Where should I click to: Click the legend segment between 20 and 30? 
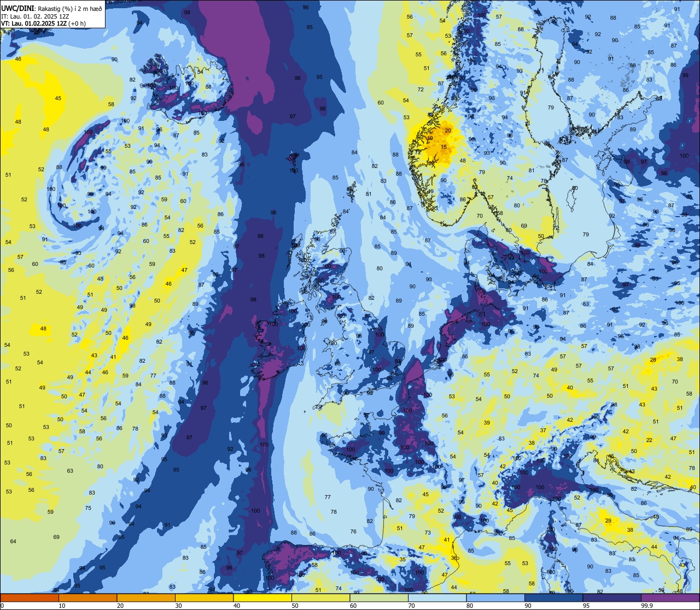point(146,597)
